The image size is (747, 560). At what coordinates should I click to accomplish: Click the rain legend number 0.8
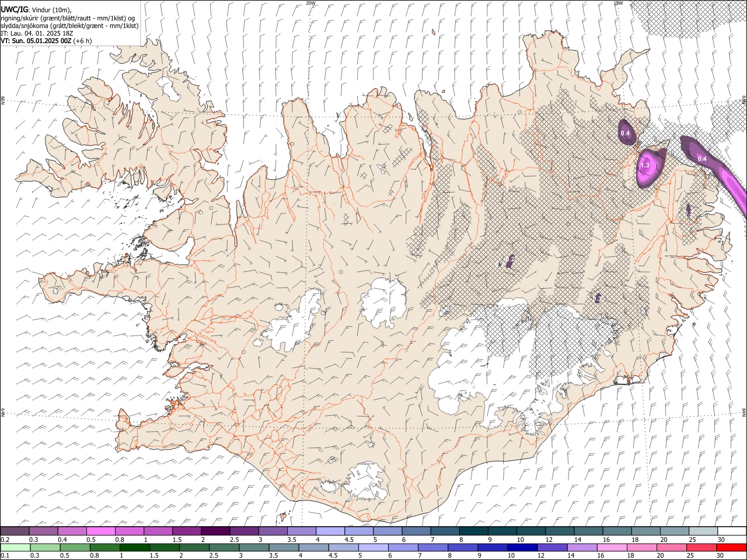click(x=94, y=556)
